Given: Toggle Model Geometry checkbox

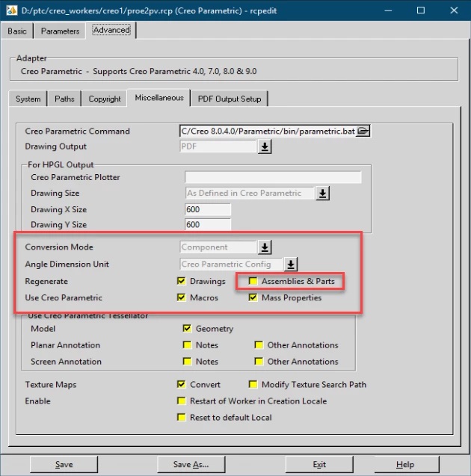Looking at the screenshot, I should (187, 329).
